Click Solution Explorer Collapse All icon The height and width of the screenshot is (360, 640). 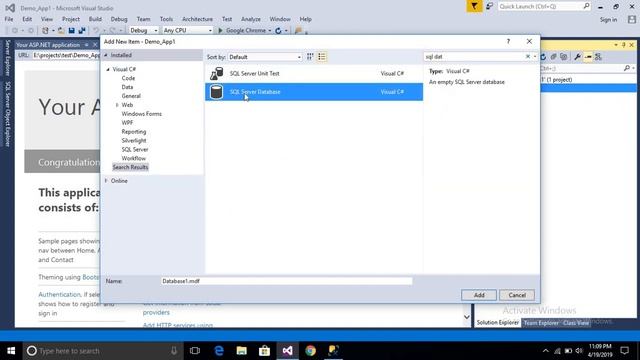point(553,57)
